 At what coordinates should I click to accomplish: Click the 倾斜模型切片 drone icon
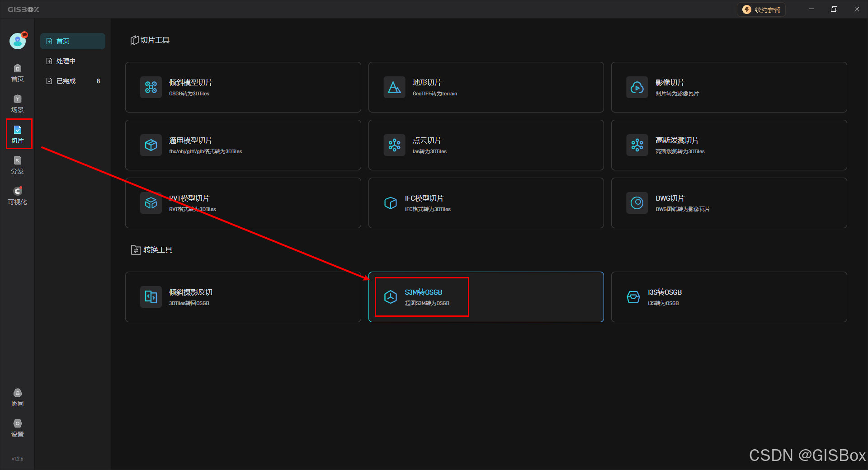click(151, 87)
